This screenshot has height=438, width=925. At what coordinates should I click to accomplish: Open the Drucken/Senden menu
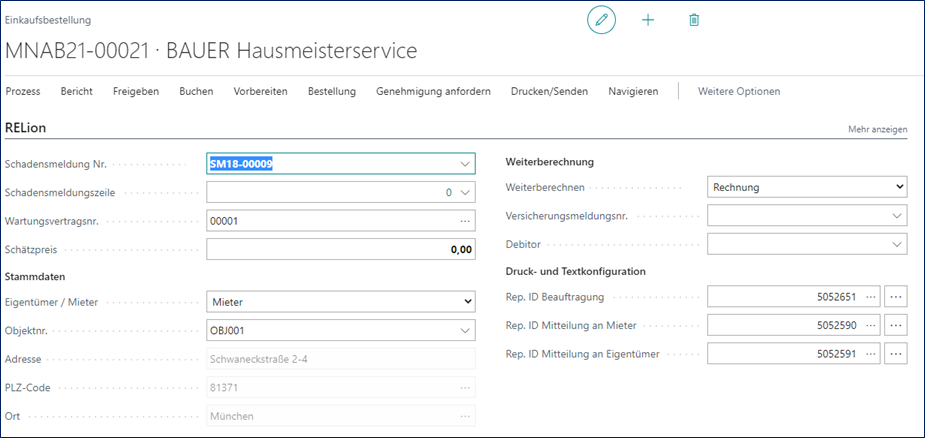click(x=549, y=91)
